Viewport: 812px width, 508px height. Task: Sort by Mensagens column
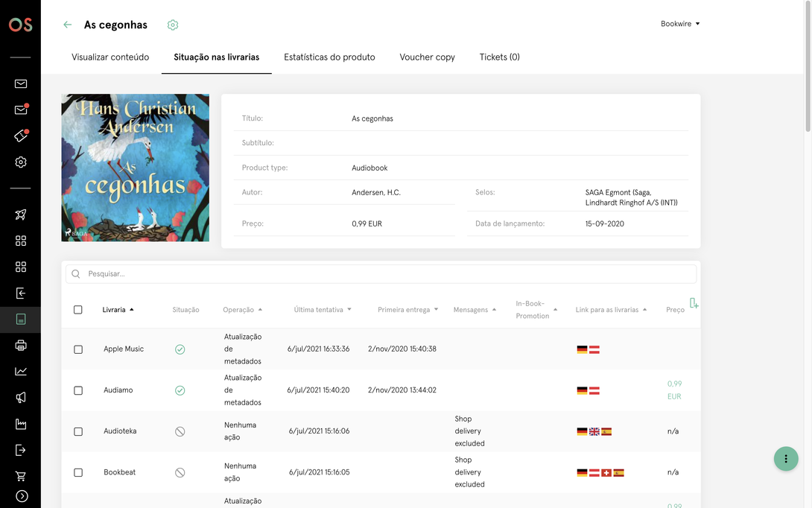[475, 310]
